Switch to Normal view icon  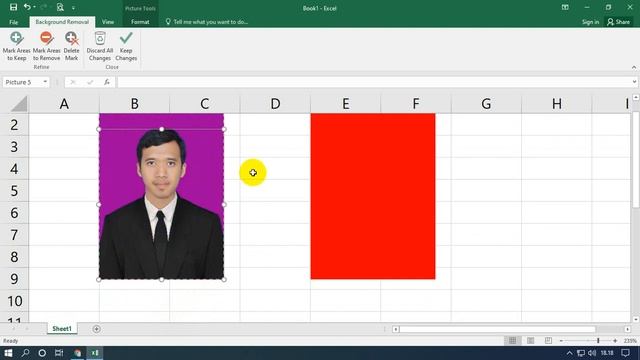coord(513,340)
